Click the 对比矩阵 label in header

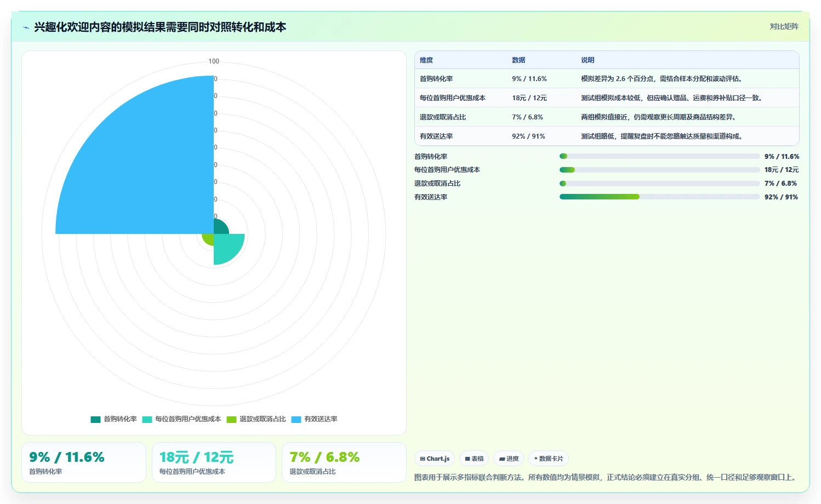(784, 26)
